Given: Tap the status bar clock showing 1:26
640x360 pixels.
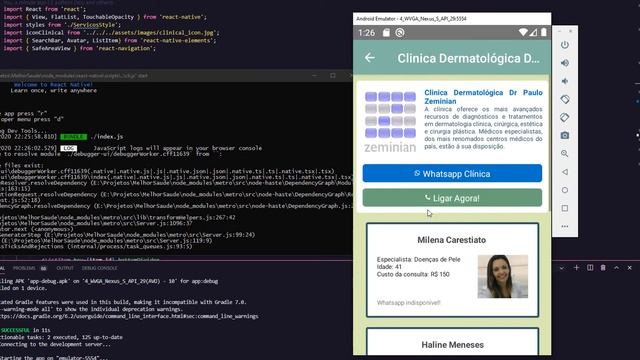Looking at the screenshot, I should click(366, 33).
